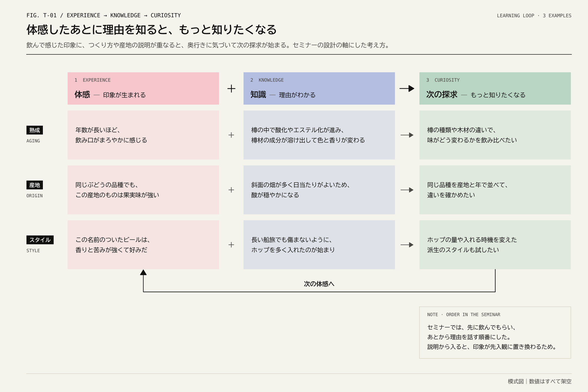The width and height of the screenshot is (588, 392).
Task: Click the STYLE caption text
Action: click(x=33, y=251)
